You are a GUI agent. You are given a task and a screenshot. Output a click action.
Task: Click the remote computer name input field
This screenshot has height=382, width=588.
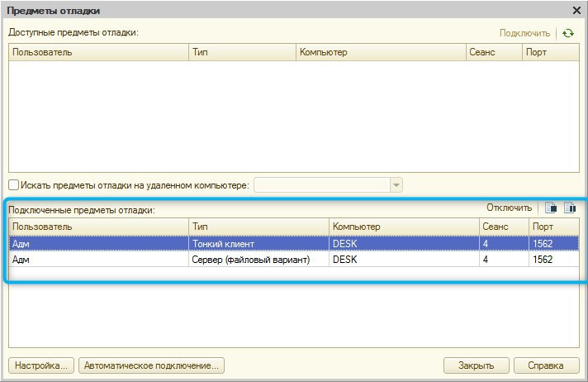[x=322, y=185]
